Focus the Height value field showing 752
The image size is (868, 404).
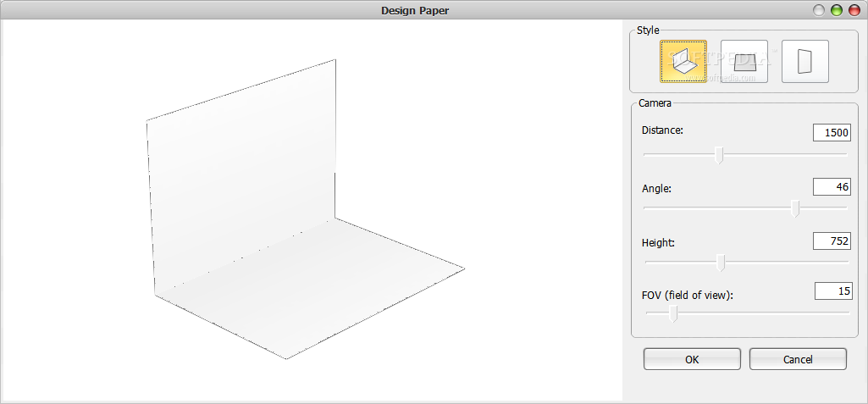(832, 241)
